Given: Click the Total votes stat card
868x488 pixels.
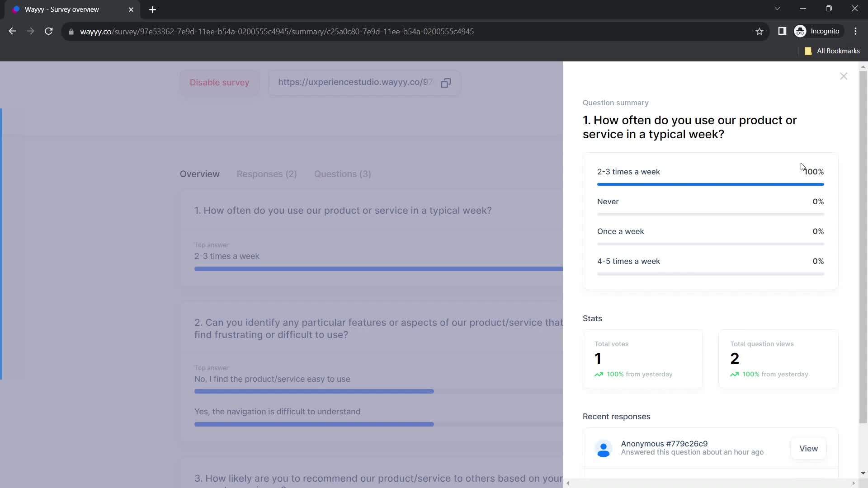Looking at the screenshot, I should 642,359.
